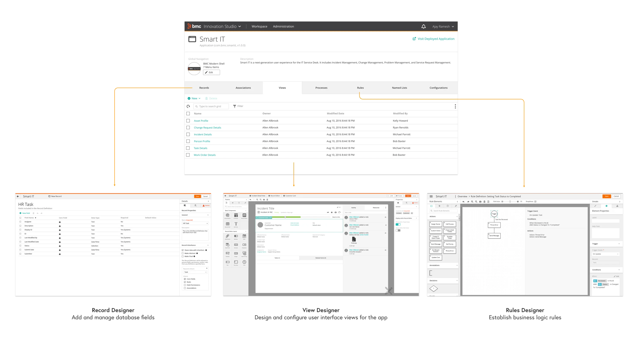Viewport: 644px width, 338px height.
Task: Click zoom in on View Designer toolbar
Action: [x=257, y=200]
